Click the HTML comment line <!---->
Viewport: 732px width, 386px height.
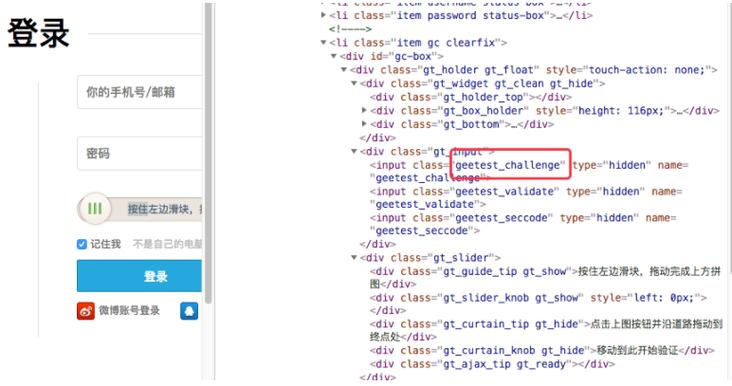tap(350, 29)
